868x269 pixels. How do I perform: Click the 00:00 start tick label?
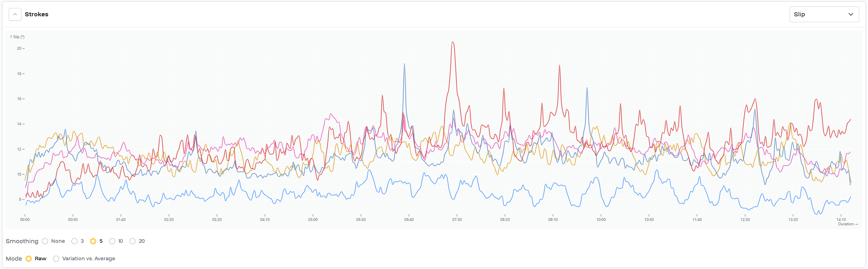click(x=25, y=219)
